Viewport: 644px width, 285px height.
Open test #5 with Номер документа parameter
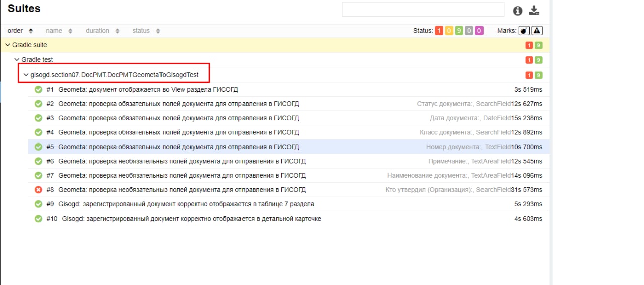(x=289, y=147)
